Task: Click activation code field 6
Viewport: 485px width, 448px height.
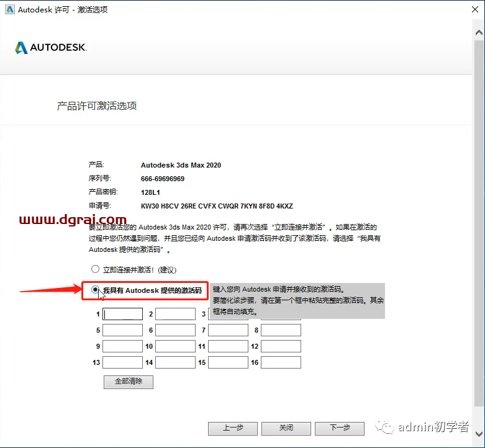Action: tap(175, 330)
